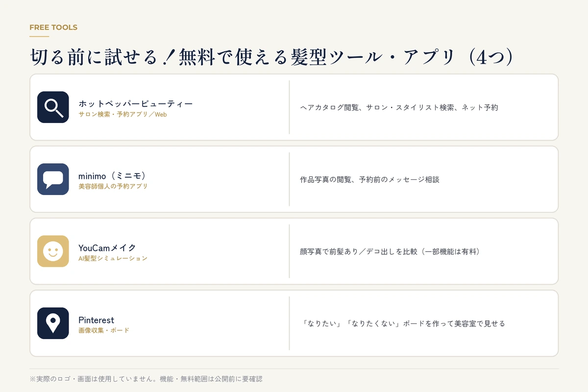Click the 画像収集・ボード subtitle
Viewport: 588px width, 392px height.
point(104,331)
